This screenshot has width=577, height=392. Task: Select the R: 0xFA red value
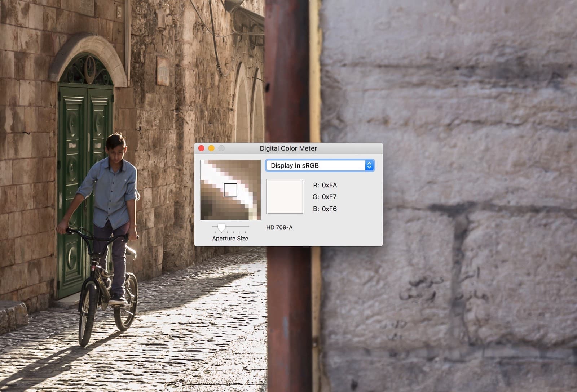325,185
